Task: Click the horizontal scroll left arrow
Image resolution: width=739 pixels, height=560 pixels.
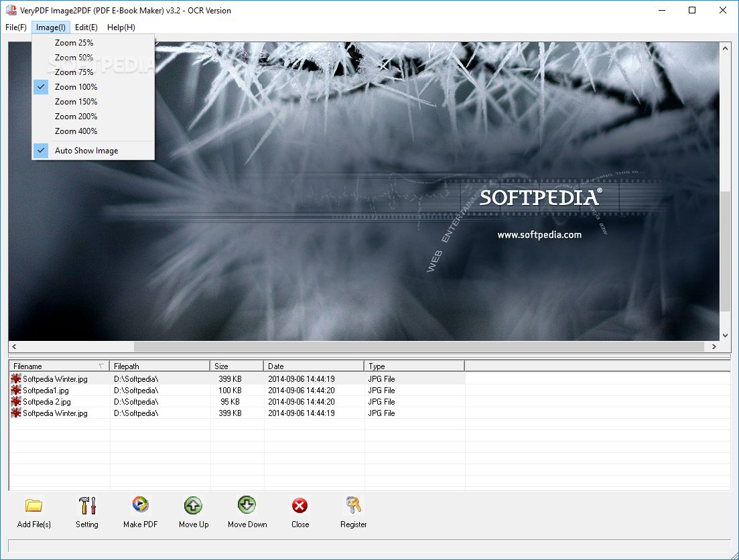Action: [14, 346]
